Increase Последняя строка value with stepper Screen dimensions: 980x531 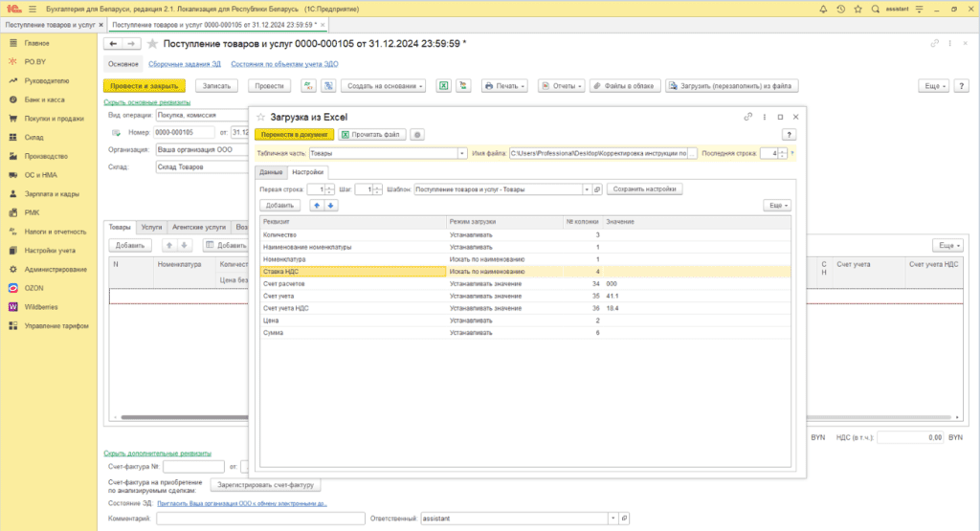pos(783,149)
